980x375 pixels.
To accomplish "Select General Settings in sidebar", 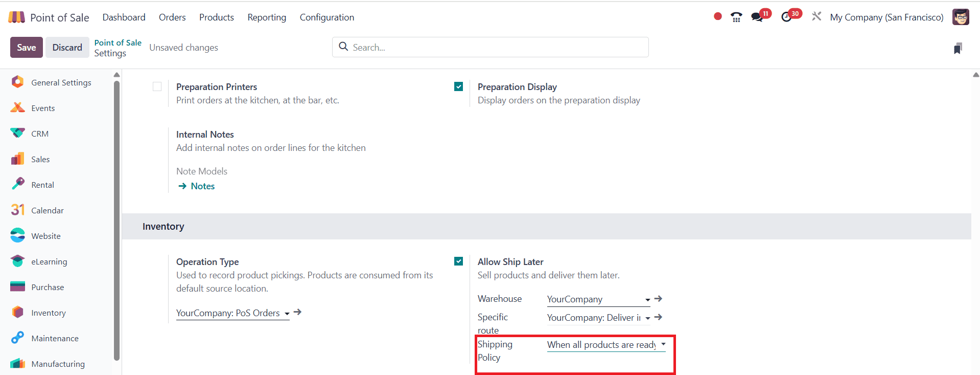I will click(61, 82).
